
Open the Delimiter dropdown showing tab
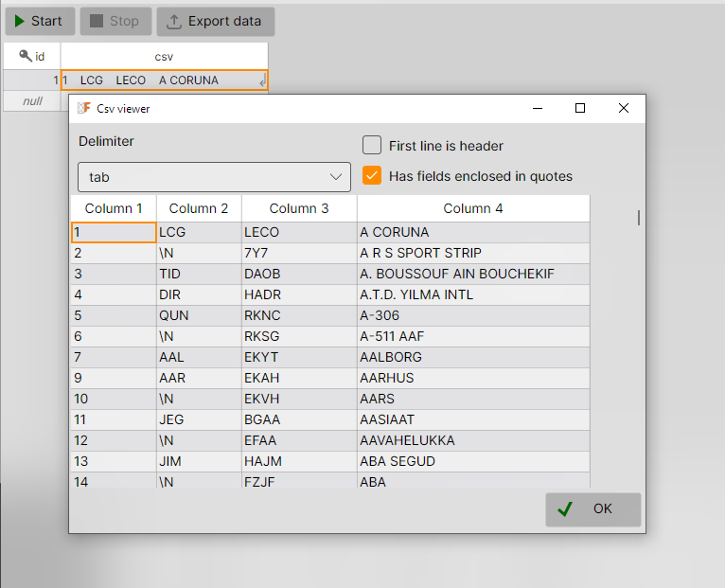tap(214, 177)
